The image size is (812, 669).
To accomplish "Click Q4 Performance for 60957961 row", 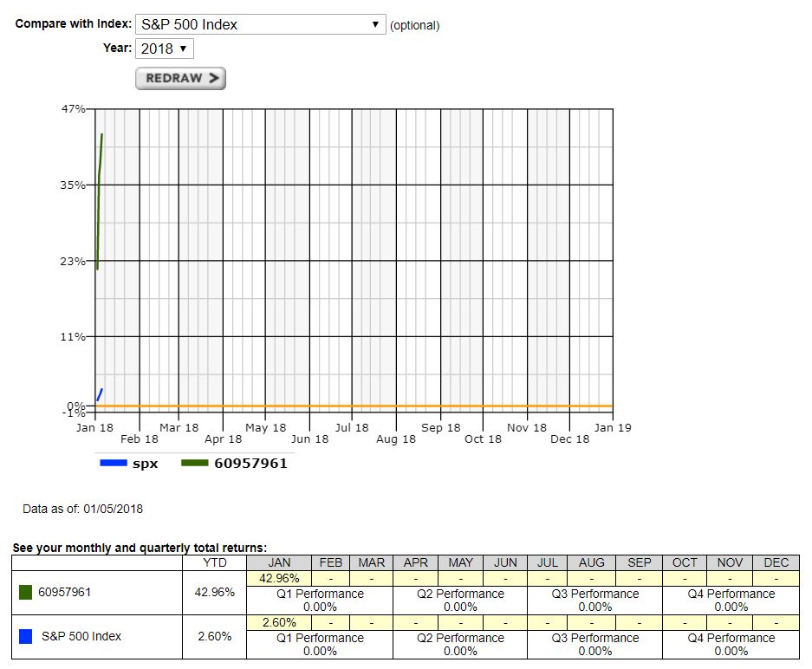I will (x=731, y=601).
